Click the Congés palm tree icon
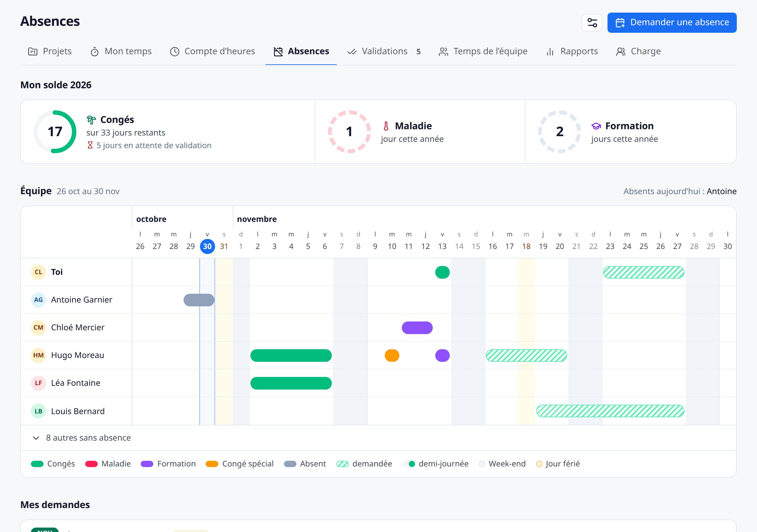The height and width of the screenshot is (532, 757). point(91,119)
